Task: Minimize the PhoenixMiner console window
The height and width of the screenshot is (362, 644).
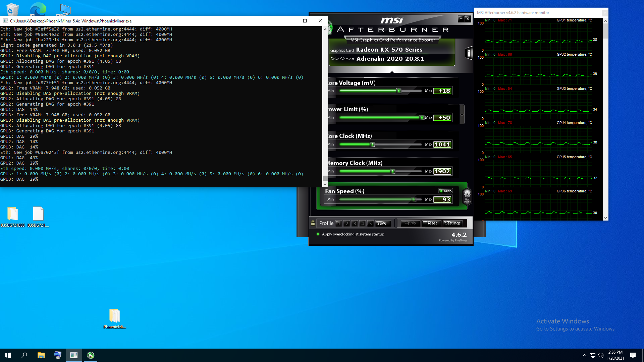Action: tap(289, 21)
